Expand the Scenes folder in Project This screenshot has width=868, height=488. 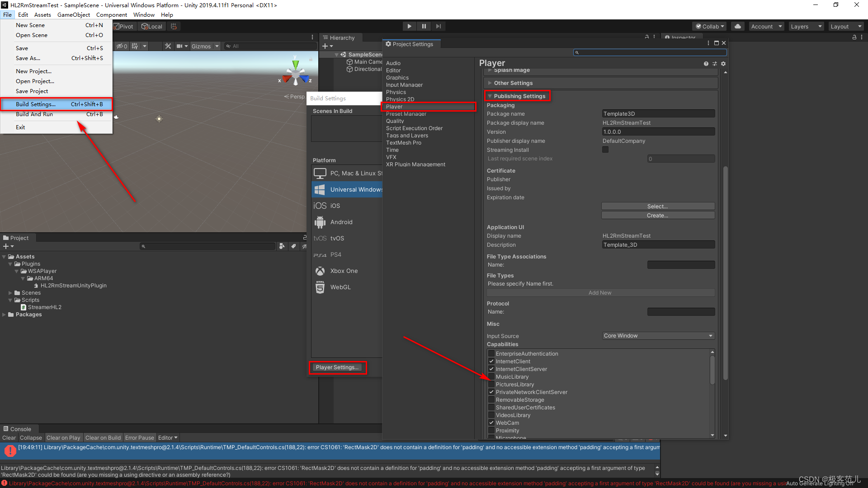[x=10, y=293]
